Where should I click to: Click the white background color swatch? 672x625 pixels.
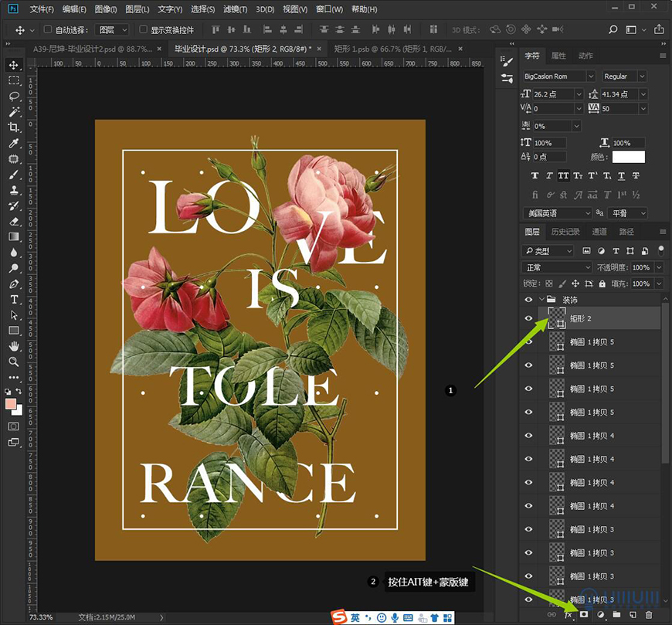[x=18, y=411]
